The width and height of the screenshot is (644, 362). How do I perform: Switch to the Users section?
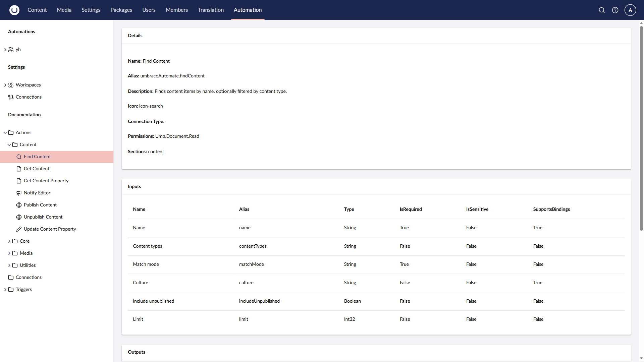[x=149, y=10]
